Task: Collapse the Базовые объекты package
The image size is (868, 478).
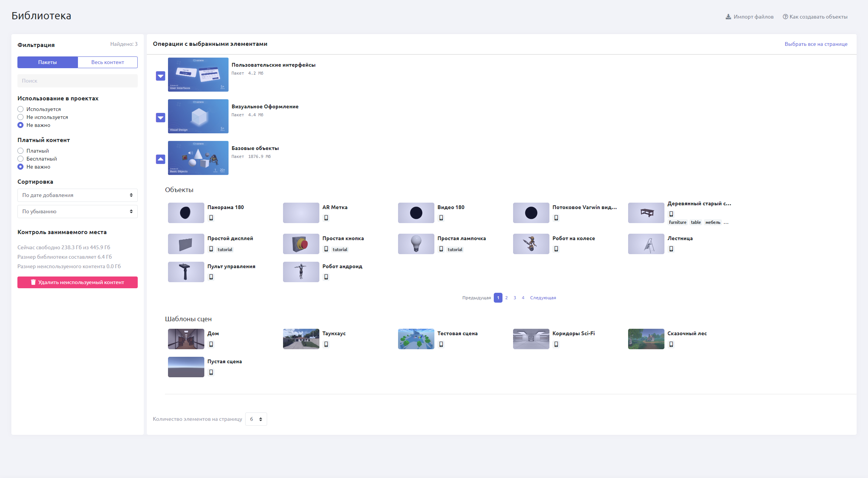Action: pos(160,159)
